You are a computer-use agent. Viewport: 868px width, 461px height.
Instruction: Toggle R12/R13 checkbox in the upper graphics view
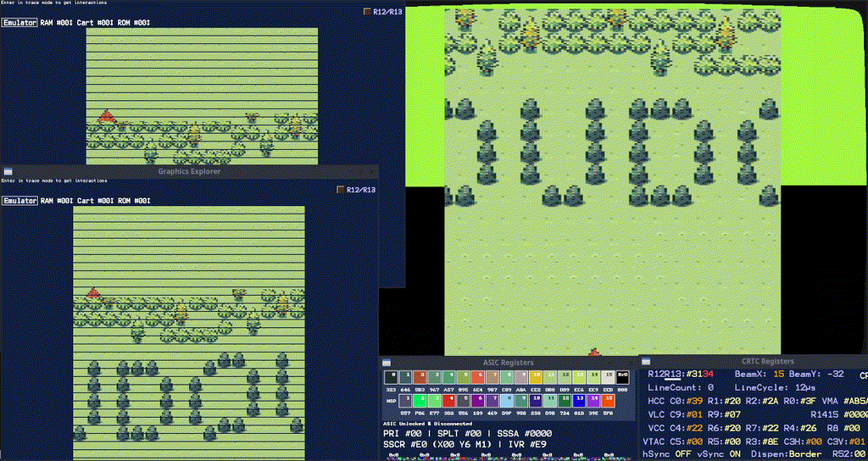click(367, 12)
